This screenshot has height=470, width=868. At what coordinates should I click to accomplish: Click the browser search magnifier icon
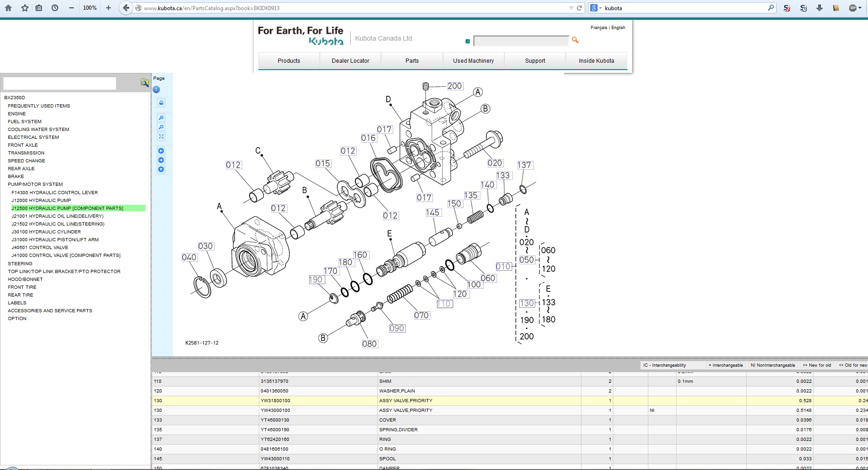[771, 8]
